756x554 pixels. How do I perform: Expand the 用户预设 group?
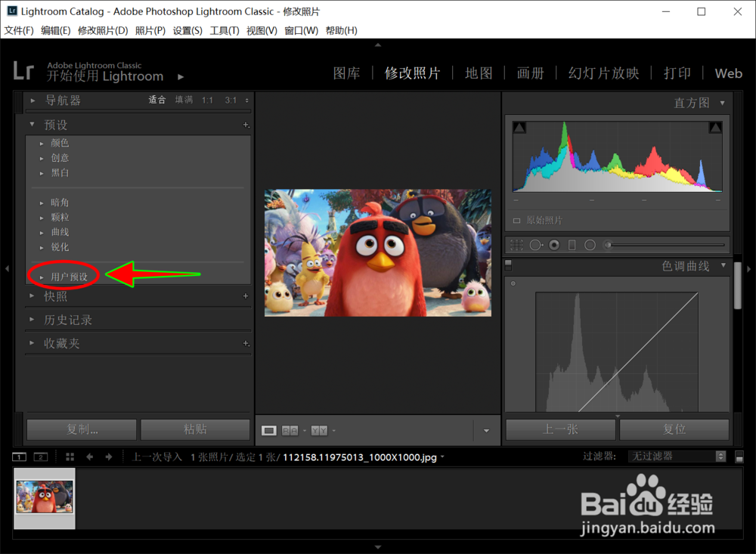coord(42,277)
